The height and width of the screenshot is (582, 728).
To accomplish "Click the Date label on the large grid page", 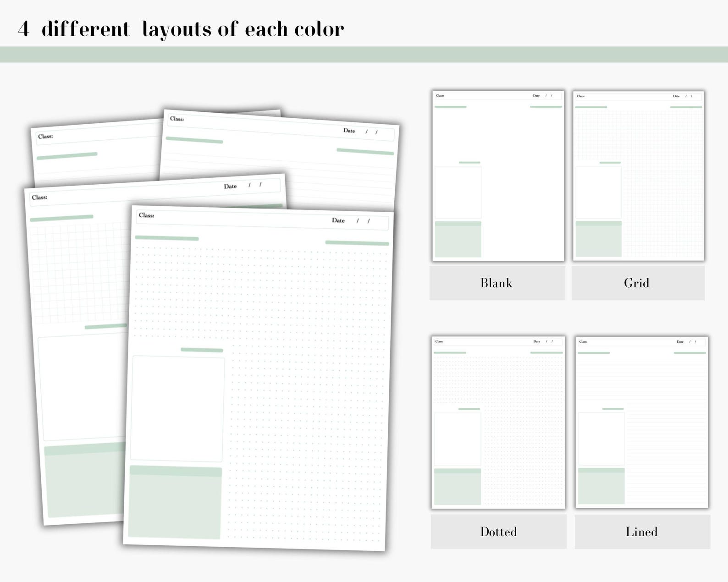I will pos(230,186).
